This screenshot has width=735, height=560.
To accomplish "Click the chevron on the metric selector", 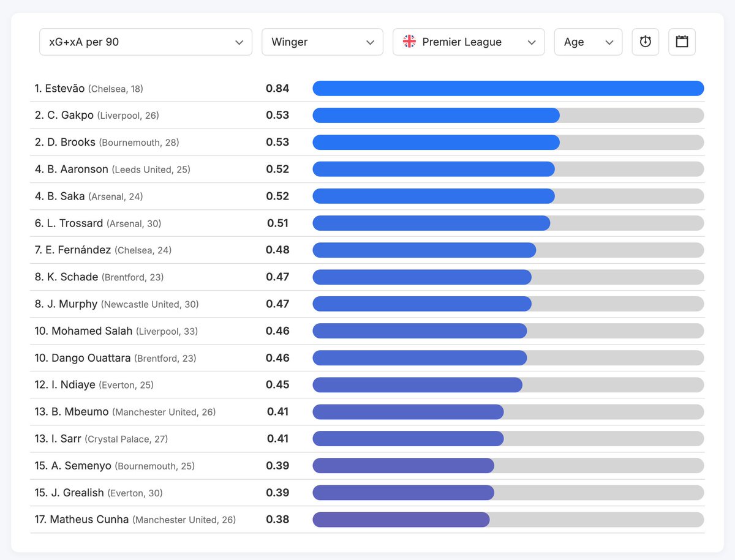I will click(x=240, y=42).
